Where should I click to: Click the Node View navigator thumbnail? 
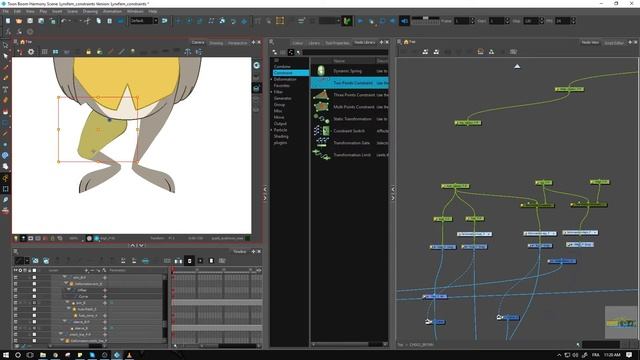620,322
